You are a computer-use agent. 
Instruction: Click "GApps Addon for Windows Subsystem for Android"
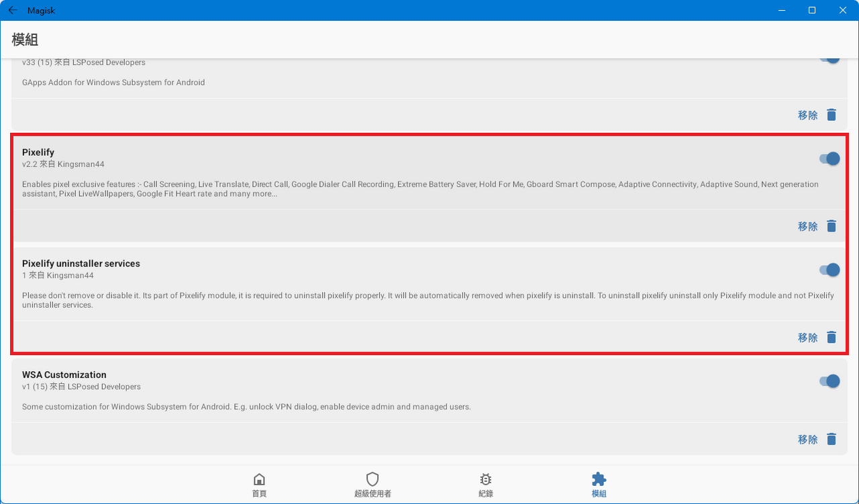(x=113, y=83)
